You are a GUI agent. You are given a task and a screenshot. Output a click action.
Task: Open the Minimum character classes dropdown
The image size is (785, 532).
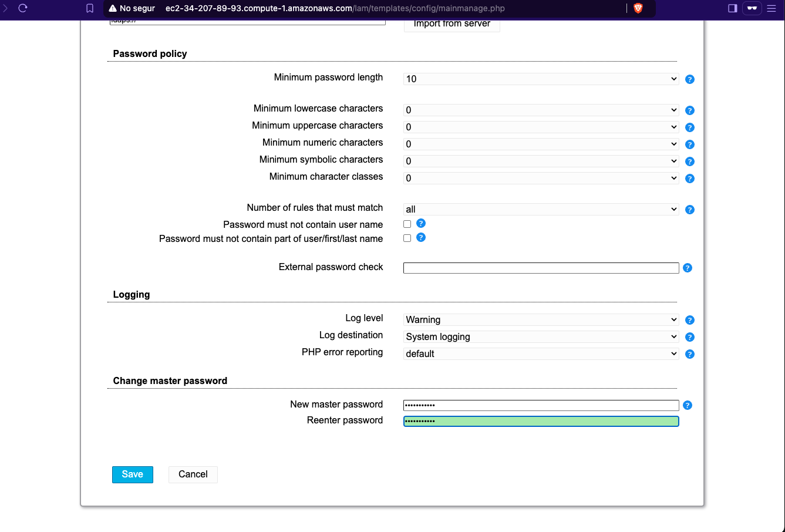pyautogui.click(x=541, y=178)
